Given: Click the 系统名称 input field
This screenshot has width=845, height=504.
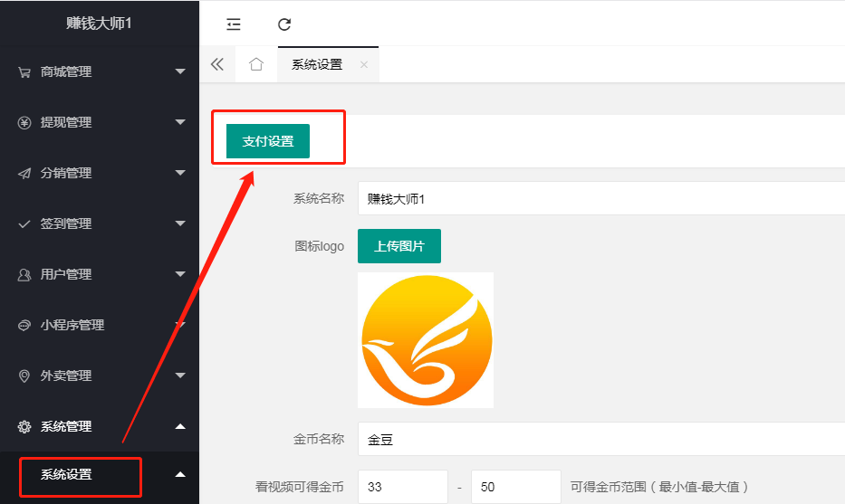Looking at the screenshot, I should click(601, 199).
